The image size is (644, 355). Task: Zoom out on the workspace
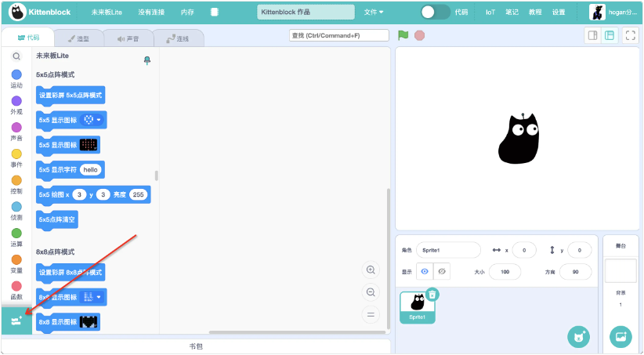(x=371, y=292)
